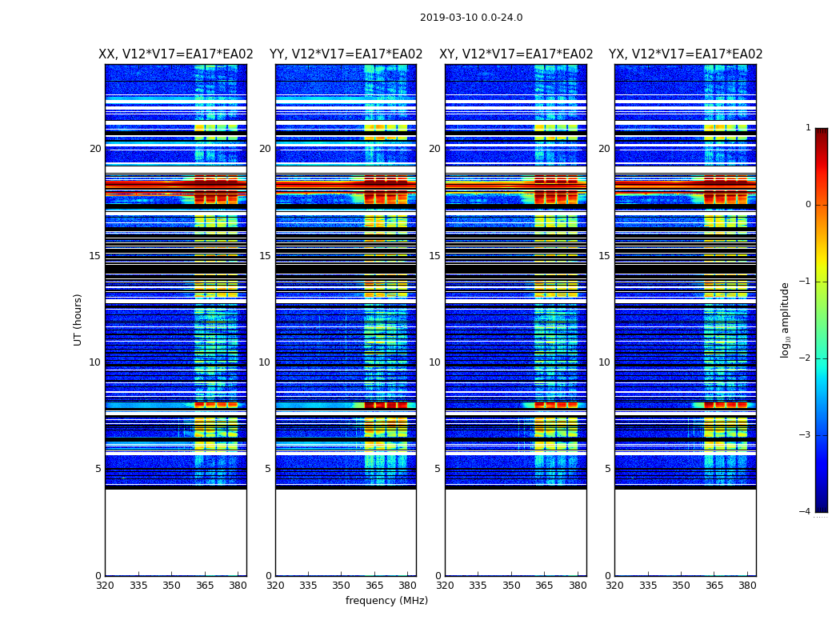
Task: Click the UT (hours) y-axis label
Action: 78,319
